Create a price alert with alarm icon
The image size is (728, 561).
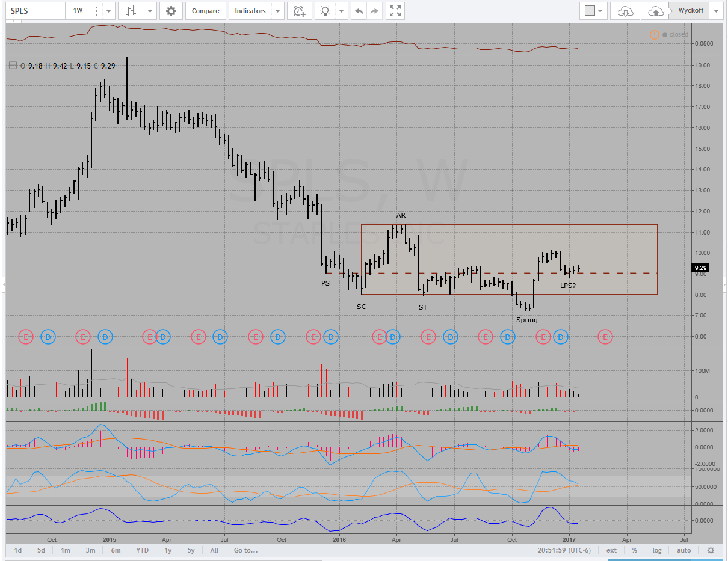point(299,11)
